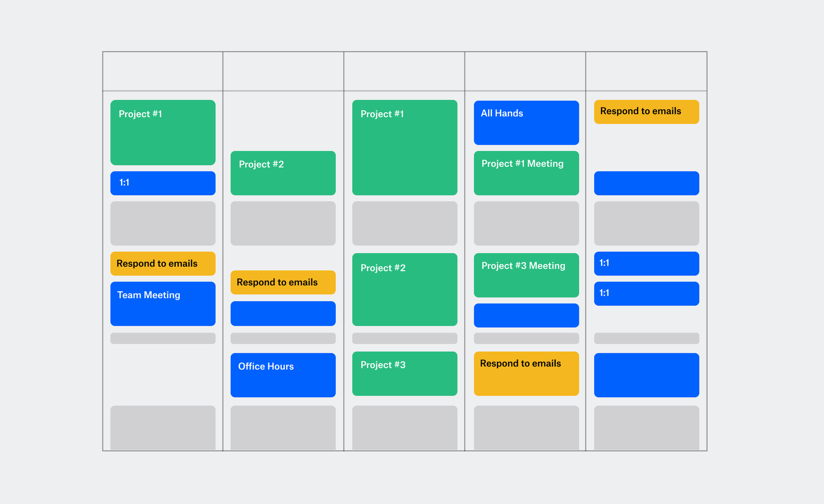Click the upper 1:1 event in last column
Viewport: 824px width, 504px height.
(646, 264)
